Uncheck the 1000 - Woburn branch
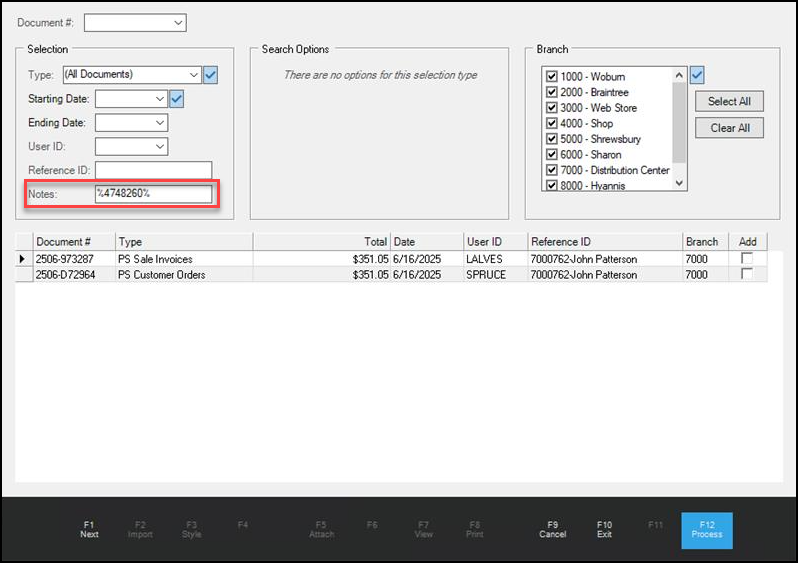 [x=551, y=76]
